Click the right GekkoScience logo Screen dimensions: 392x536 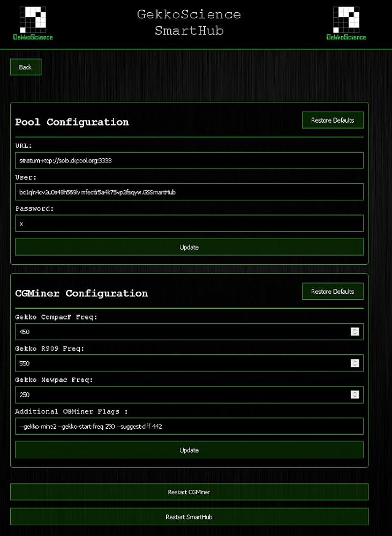click(x=346, y=23)
